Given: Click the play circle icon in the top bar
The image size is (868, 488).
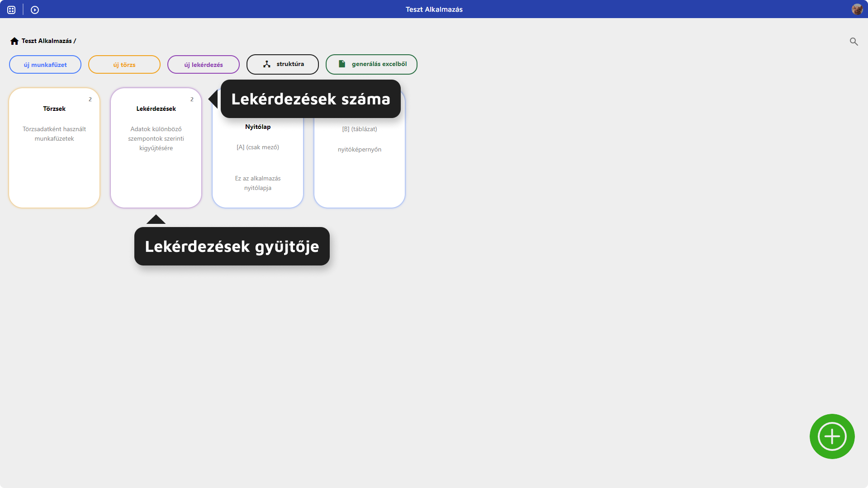Looking at the screenshot, I should pos(35,9).
